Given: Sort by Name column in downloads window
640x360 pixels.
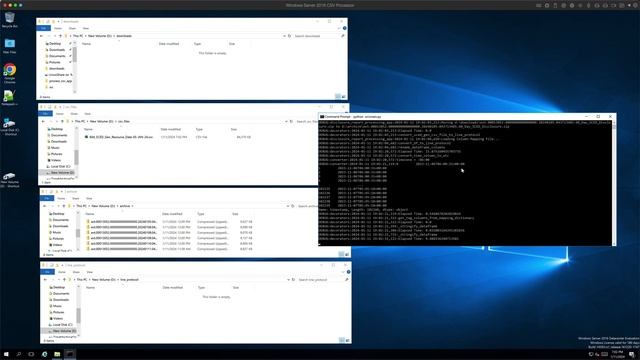Looking at the screenshot, I should pyautogui.click(x=86, y=44).
